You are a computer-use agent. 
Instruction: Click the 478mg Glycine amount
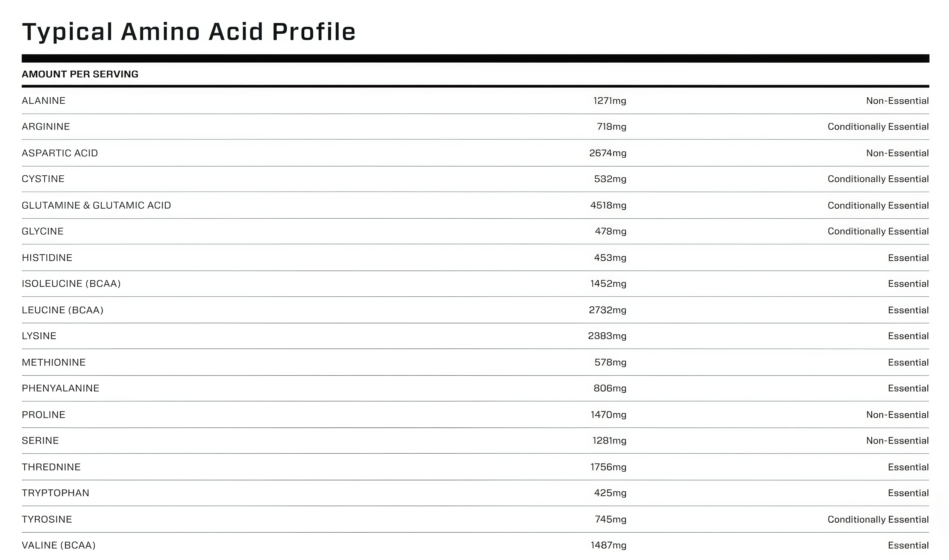pyautogui.click(x=610, y=231)
